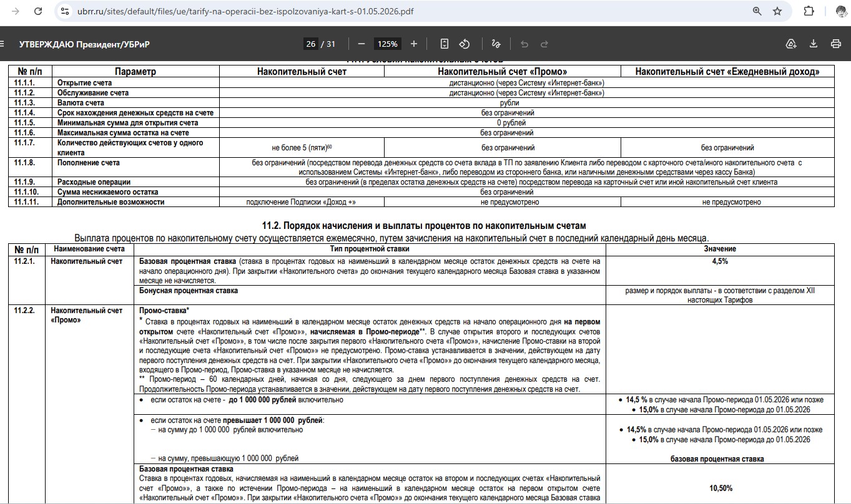The width and height of the screenshot is (851, 504).
Task: Click undo in the PDF toolbar
Action: click(x=524, y=44)
